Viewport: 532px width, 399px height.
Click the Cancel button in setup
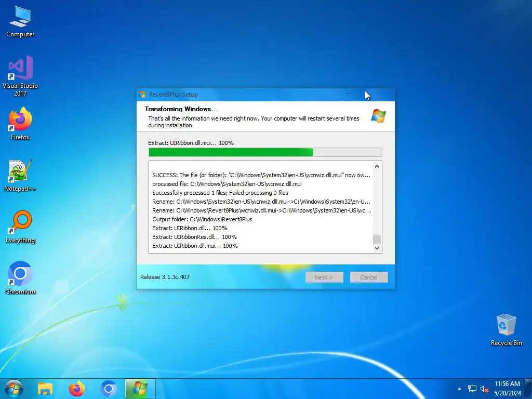[x=369, y=277]
